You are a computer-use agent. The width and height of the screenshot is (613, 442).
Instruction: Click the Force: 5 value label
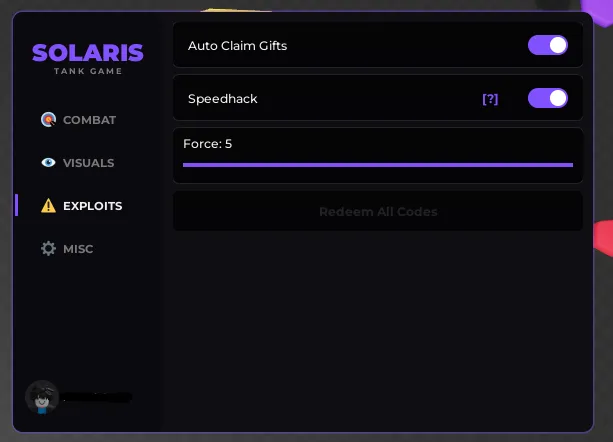207,144
